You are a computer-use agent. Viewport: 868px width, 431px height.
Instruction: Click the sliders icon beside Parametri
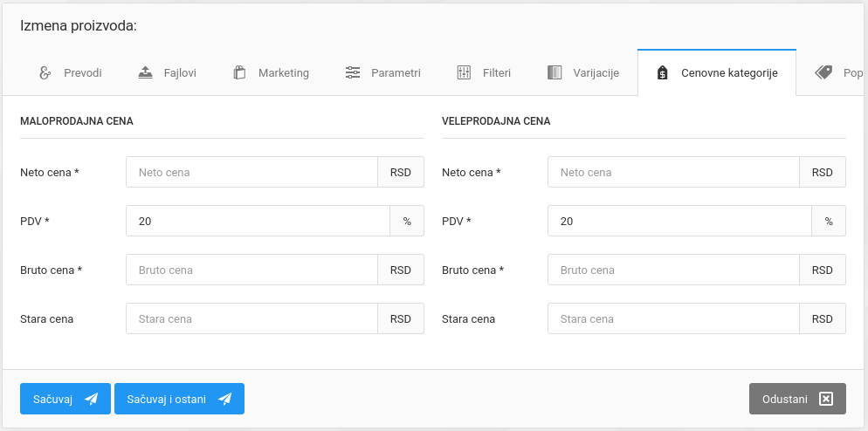(353, 73)
